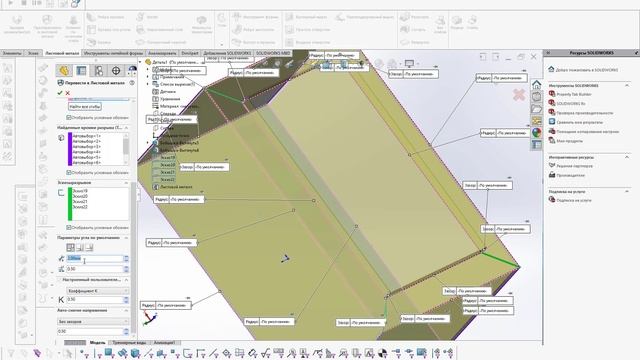Screen dimensions: 640x360
Task: Click the stop macro icon in top bar
Action: point(24,3)
